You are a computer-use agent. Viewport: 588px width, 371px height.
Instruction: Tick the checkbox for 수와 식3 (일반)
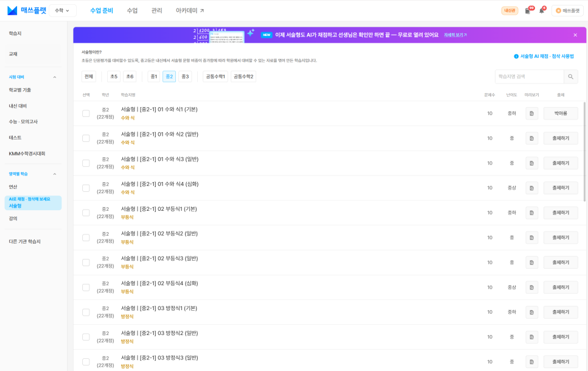point(86,163)
